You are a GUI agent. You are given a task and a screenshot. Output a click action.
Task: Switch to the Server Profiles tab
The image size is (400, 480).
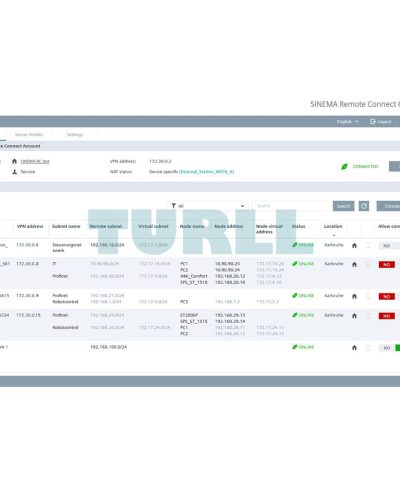tap(29, 134)
